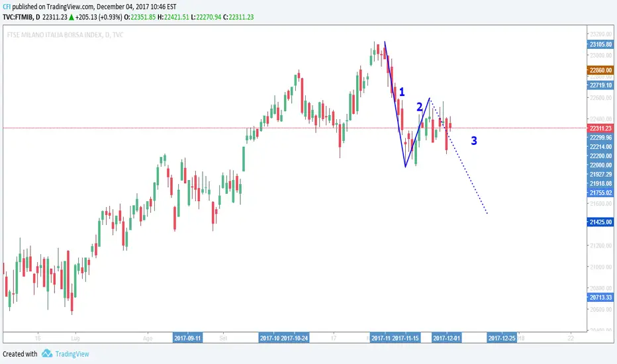
Task: Select the wave label 2 annotation
Action: (x=420, y=107)
